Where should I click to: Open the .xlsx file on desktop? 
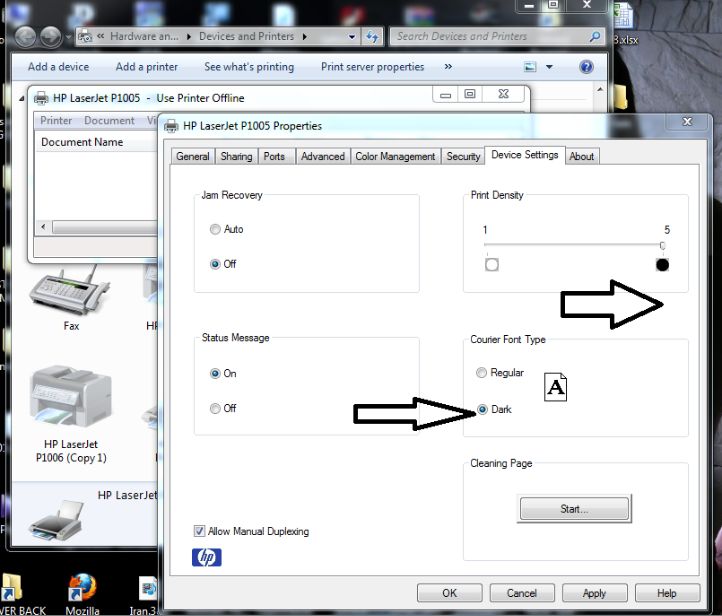point(624,23)
